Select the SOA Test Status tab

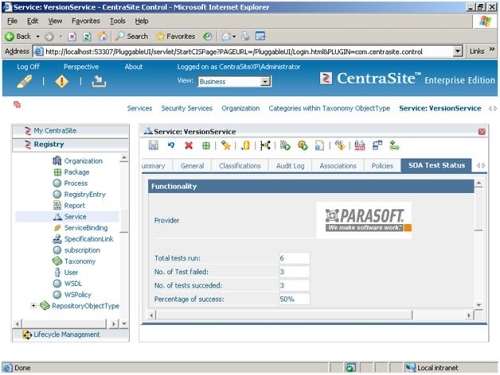coord(436,165)
